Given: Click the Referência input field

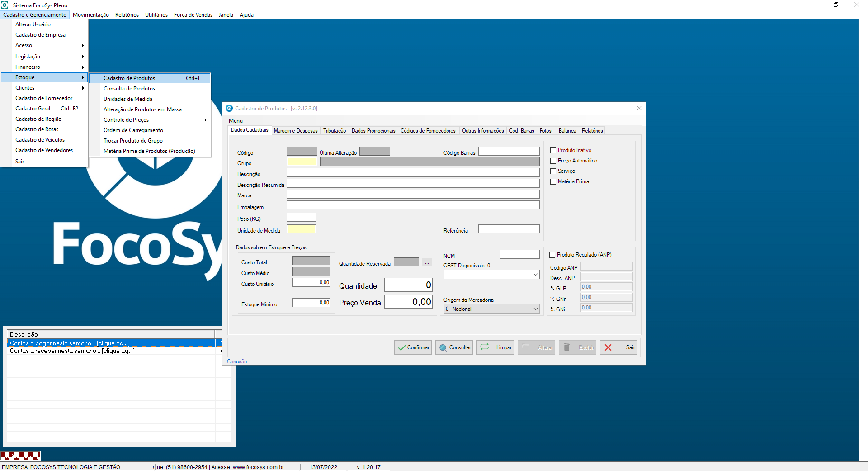Looking at the screenshot, I should 509,229.
